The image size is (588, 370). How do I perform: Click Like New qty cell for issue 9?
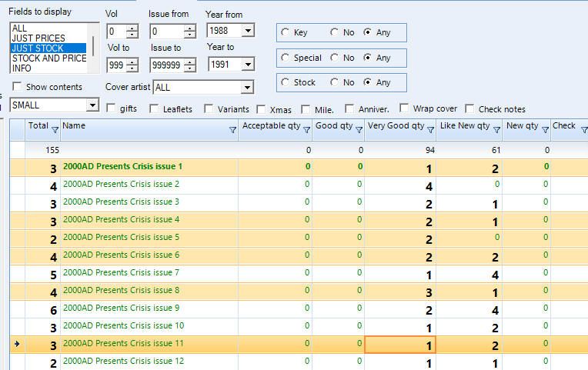tap(469, 309)
